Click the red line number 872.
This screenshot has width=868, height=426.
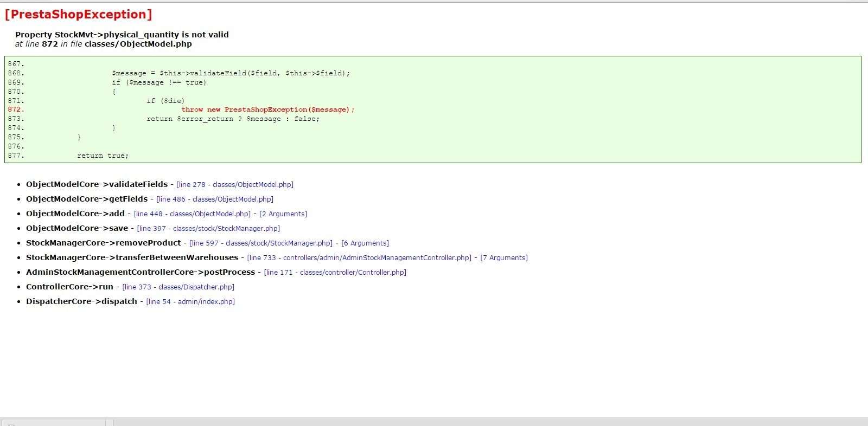coord(16,109)
